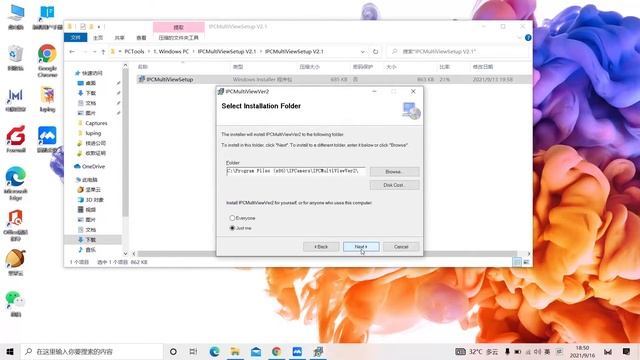This screenshot has height=360, width=640.
Task: Open the Google Chrome desktop shortcut
Action: [x=47, y=60]
